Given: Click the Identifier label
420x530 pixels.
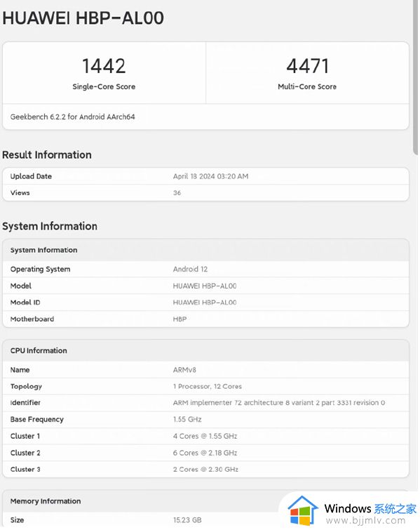Looking at the screenshot, I should click(25, 402).
